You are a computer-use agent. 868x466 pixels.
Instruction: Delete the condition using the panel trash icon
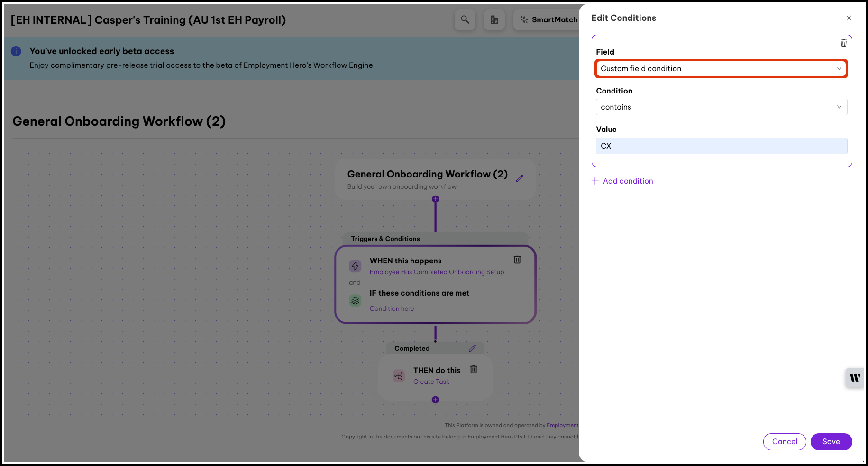click(x=843, y=43)
